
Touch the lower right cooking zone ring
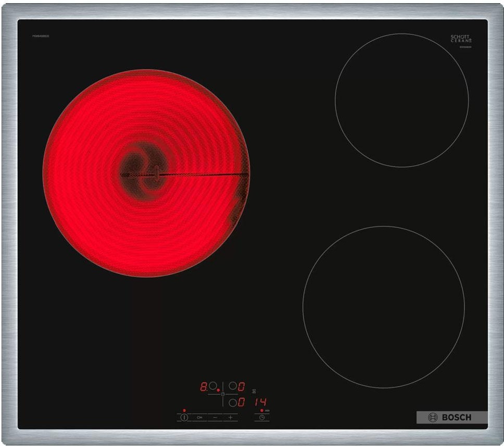click(383, 307)
